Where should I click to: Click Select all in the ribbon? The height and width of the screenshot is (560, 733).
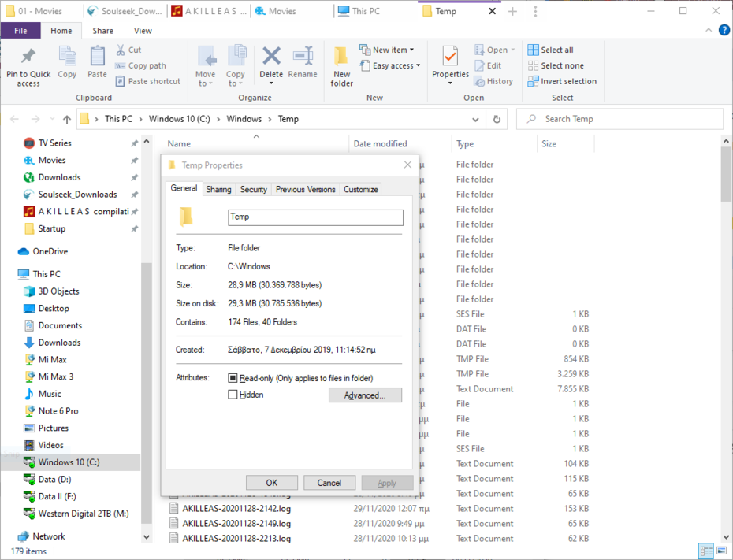[x=551, y=50]
